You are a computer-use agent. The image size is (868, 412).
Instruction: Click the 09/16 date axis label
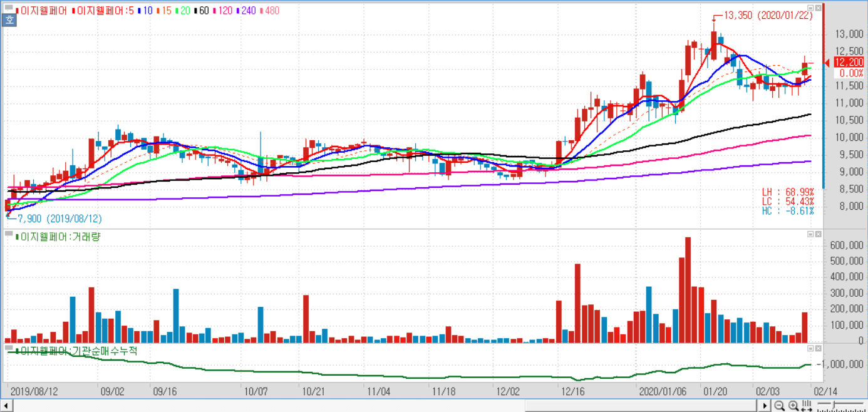[x=165, y=391]
